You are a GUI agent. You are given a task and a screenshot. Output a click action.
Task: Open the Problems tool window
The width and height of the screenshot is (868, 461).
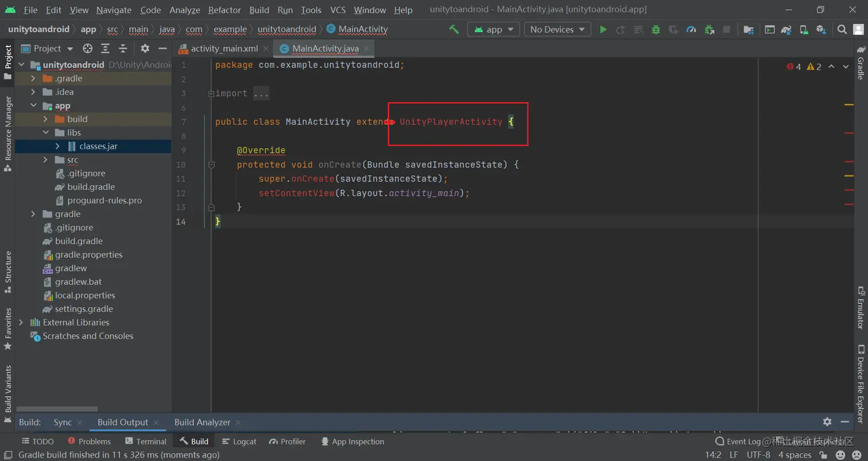(89, 441)
